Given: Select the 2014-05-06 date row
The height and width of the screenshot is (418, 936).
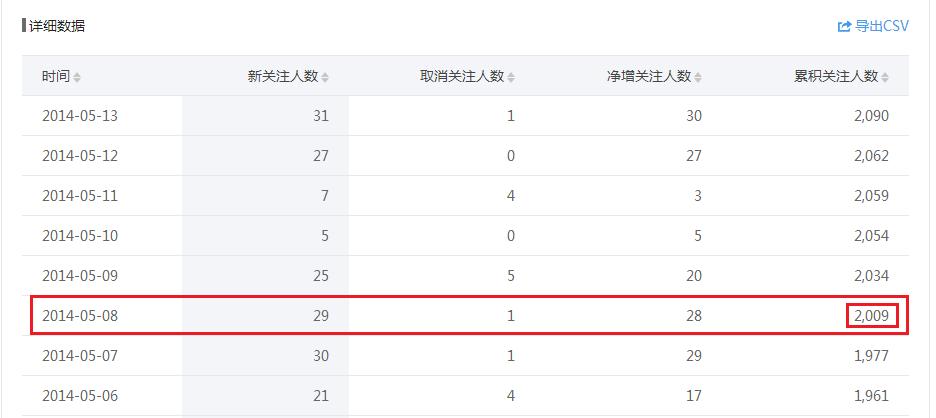Looking at the screenshot, I should (x=466, y=395).
